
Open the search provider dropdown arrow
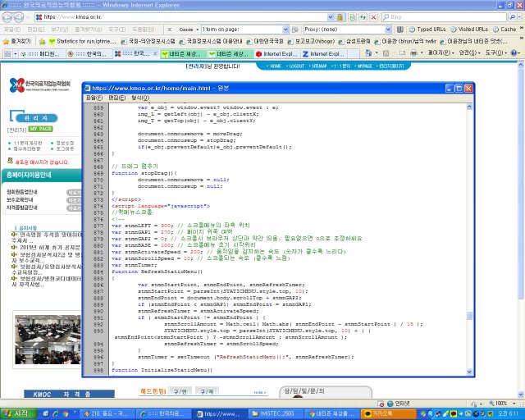pos(520,16)
